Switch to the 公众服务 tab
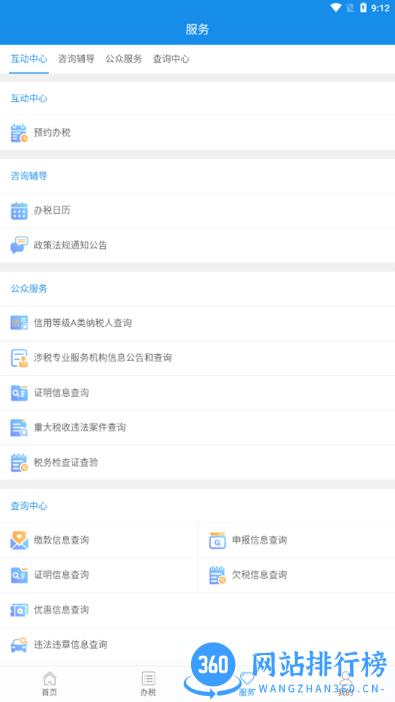The width and height of the screenshot is (395, 702). 124,59
